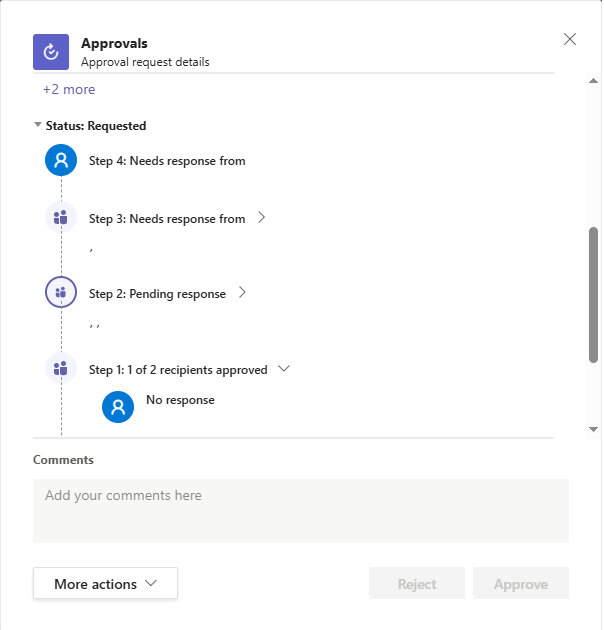The image size is (604, 630).
Task: Click the Approval request details subtitle
Action: (x=145, y=62)
